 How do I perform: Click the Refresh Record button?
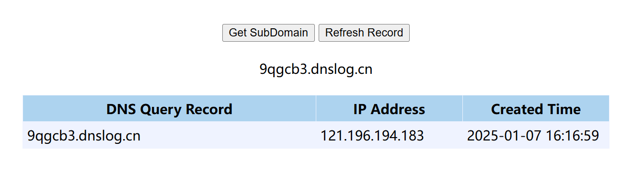(x=364, y=33)
